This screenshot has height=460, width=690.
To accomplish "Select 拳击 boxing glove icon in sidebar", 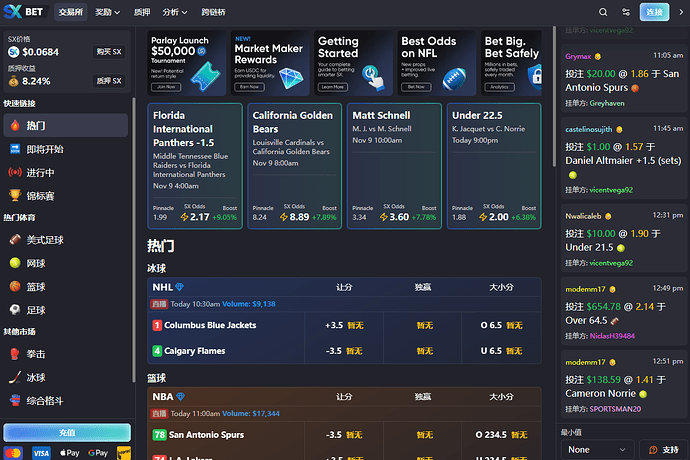I will point(15,353).
